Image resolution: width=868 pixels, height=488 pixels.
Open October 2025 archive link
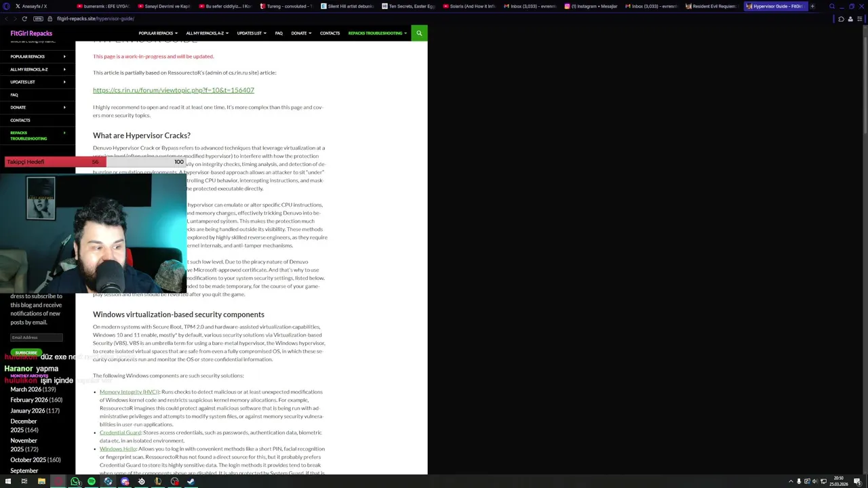pos(27,460)
